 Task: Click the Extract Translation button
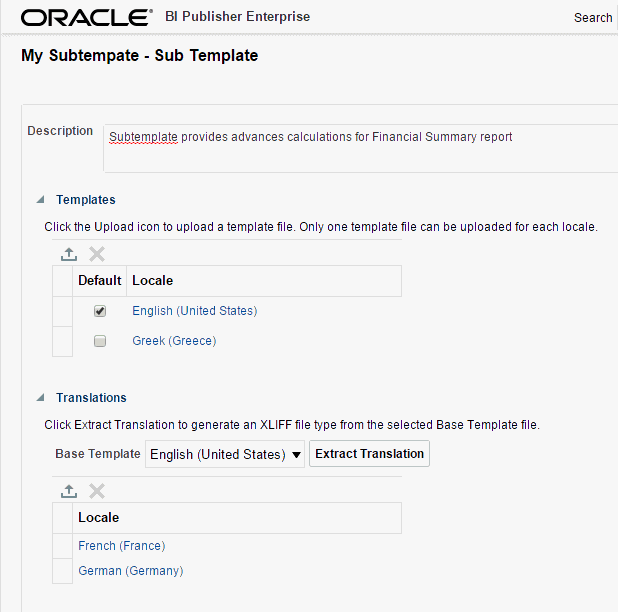tap(369, 454)
